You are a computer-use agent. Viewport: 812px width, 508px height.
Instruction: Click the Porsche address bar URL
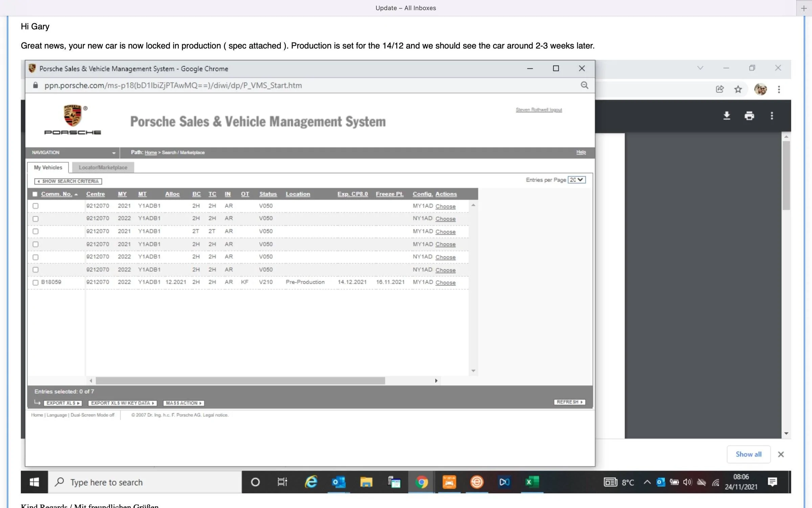[x=173, y=85]
